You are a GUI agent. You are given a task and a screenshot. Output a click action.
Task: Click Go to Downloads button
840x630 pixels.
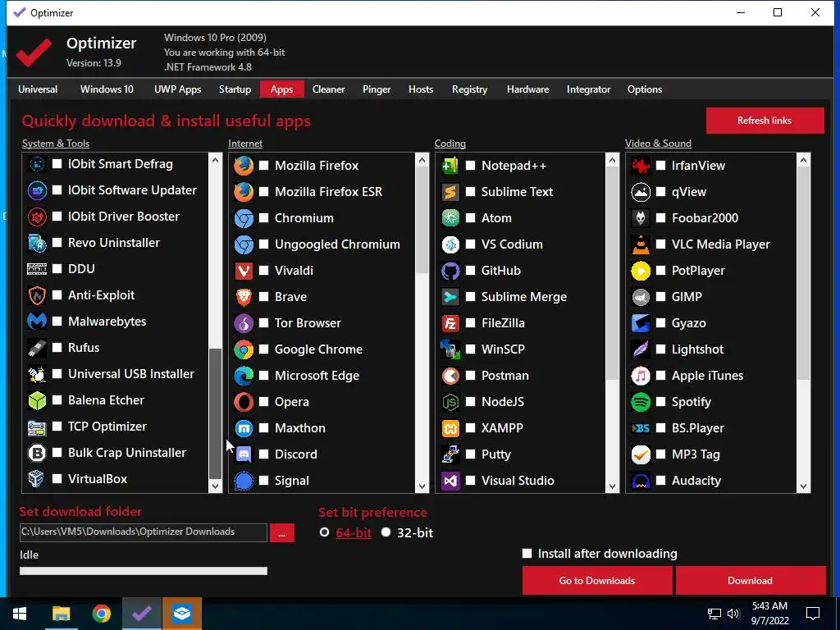(597, 581)
